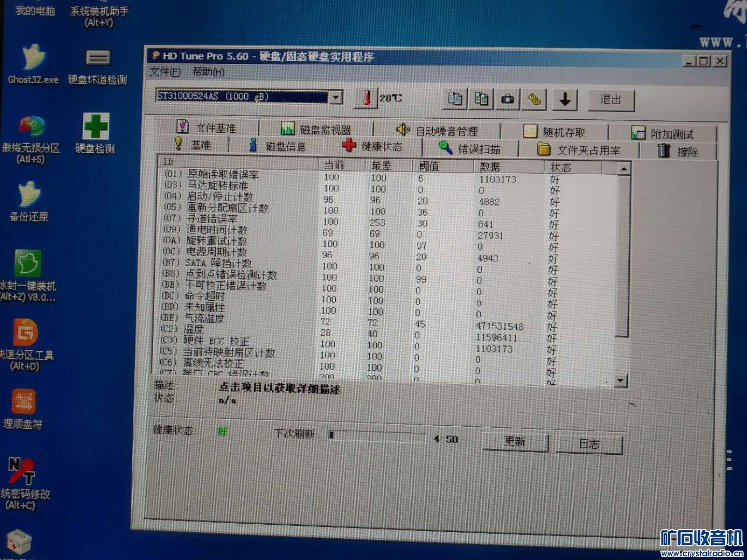747x560 pixels.
Task: Click the scrollbar down arrow in attribute list
Action: click(619, 380)
